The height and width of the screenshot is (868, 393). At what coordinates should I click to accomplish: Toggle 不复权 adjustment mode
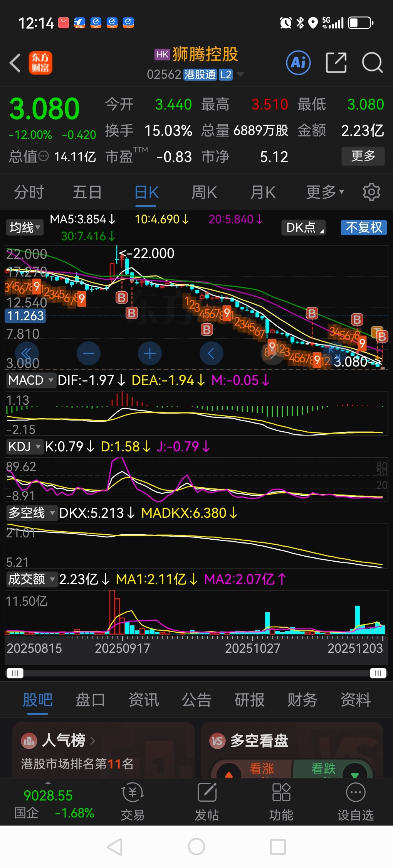364,227
